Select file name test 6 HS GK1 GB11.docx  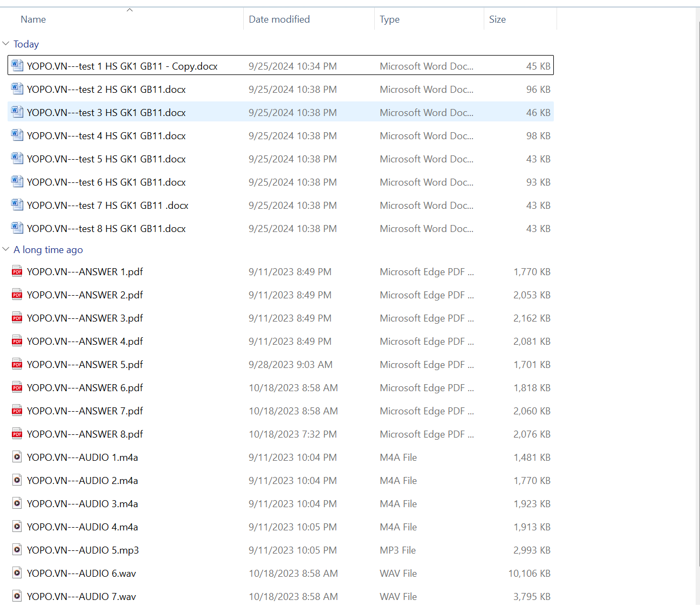pyautogui.click(x=106, y=182)
